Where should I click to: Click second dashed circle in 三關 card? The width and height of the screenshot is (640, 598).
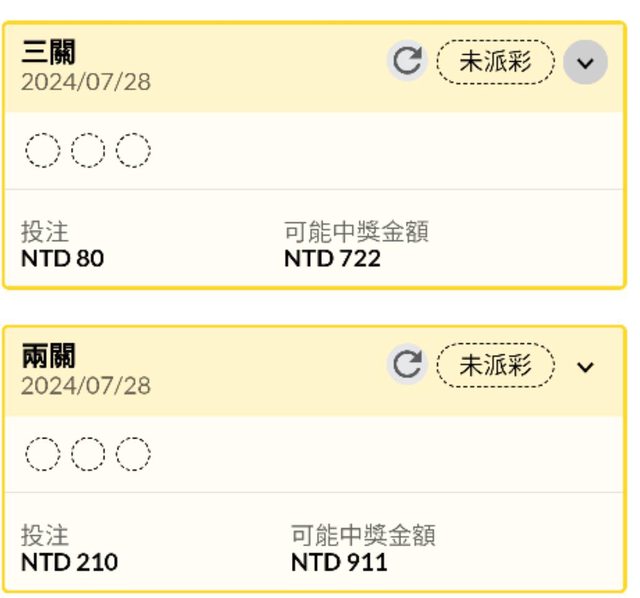click(x=88, y=151)
